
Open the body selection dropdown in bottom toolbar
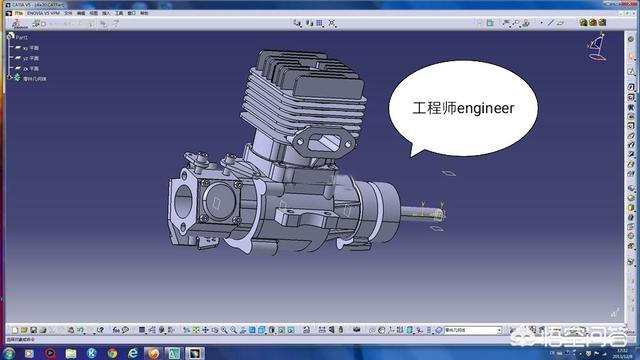click(x=473, y=330)
